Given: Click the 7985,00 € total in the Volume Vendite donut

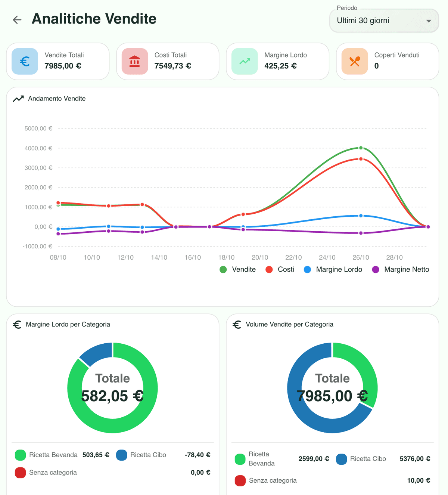Looking at the screenshot, I should pos(332,396).
